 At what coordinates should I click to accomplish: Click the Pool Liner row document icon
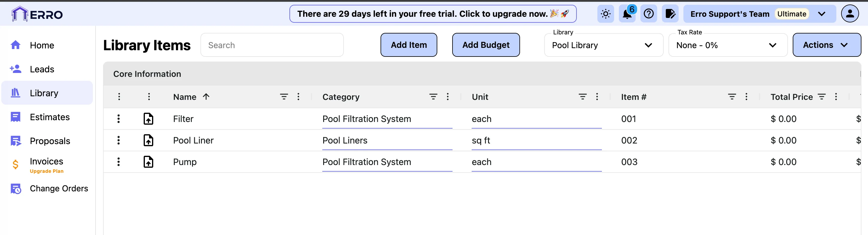click(148, 140)
